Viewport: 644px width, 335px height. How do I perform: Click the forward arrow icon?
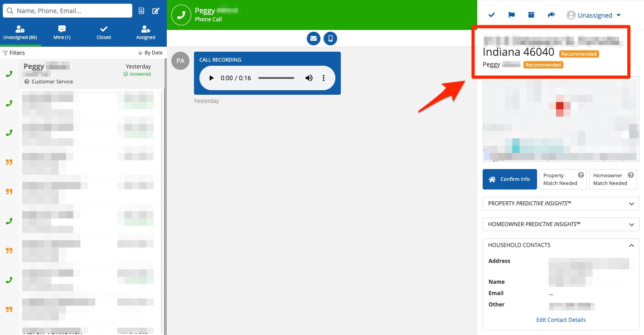coord(551,15)
